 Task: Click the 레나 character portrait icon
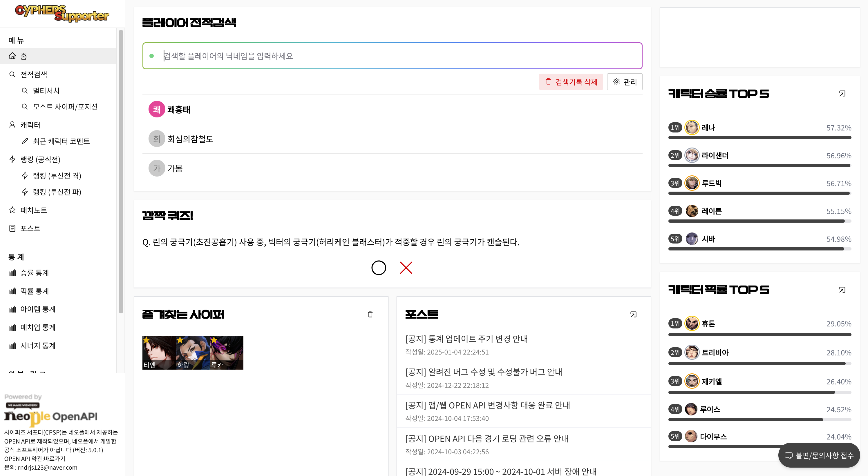[x=691, y=128]
